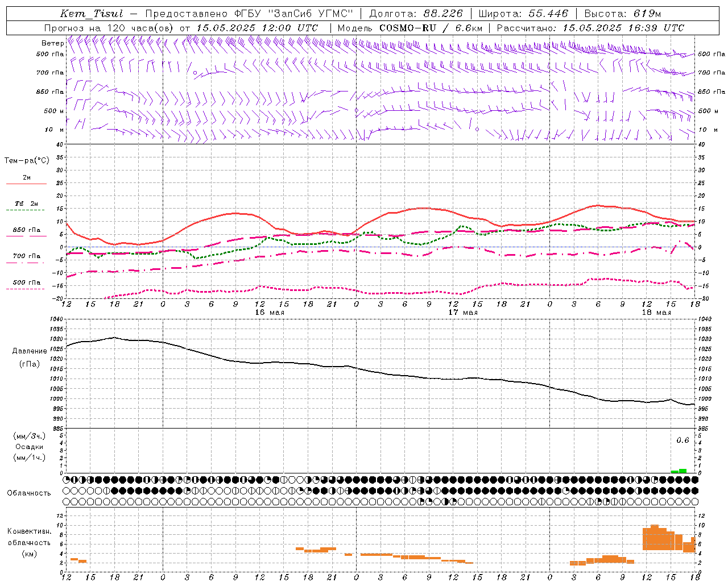The height and width of the screenshot is (582, 728).
Task: Click the 0.6 precipitation value
Action: click(x=682, y=440)
